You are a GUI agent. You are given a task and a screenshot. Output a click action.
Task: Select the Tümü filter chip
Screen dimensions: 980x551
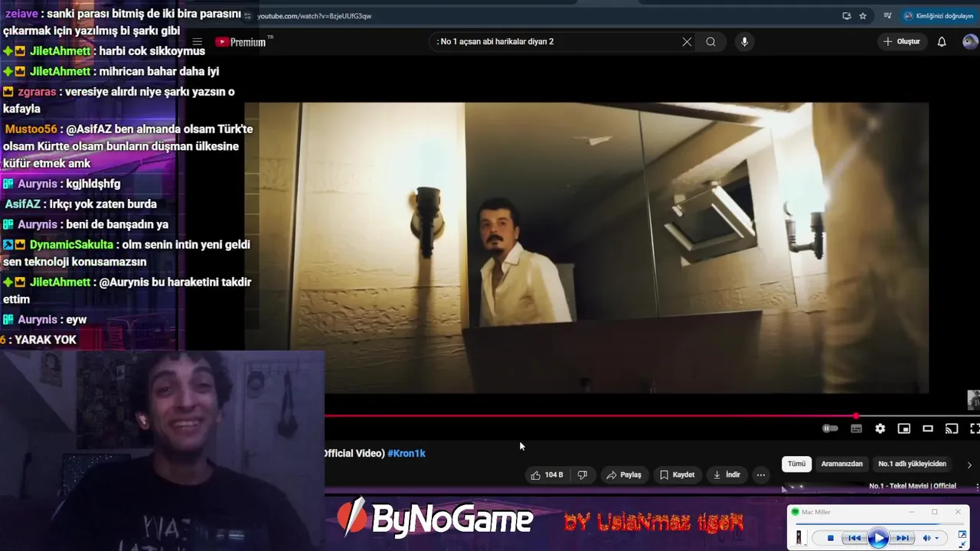pos(796,464)
